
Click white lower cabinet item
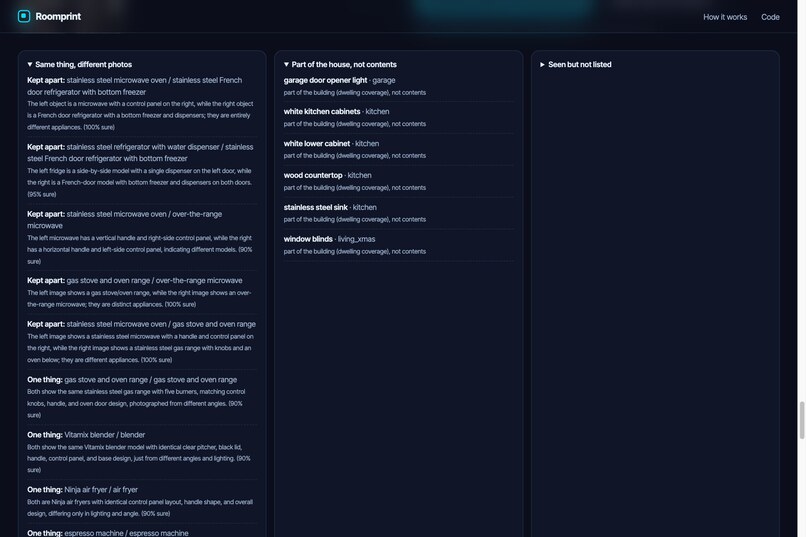click(398, 149)
